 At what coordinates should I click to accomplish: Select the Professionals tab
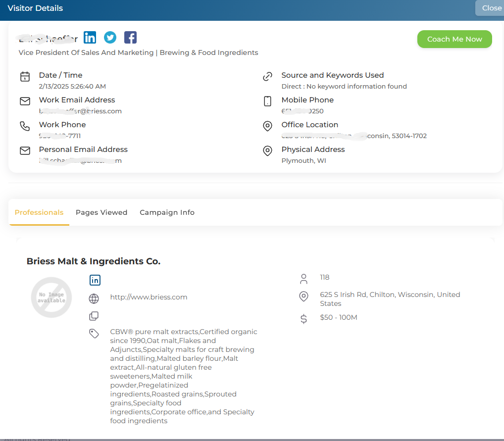39,212
